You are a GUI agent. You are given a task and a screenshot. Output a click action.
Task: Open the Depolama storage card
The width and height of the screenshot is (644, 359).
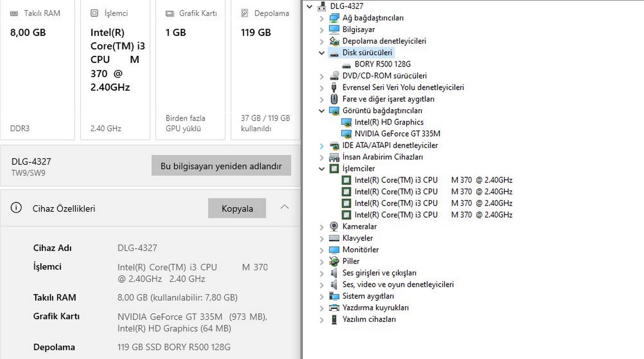pyautogui.click(x=265, y=69)
